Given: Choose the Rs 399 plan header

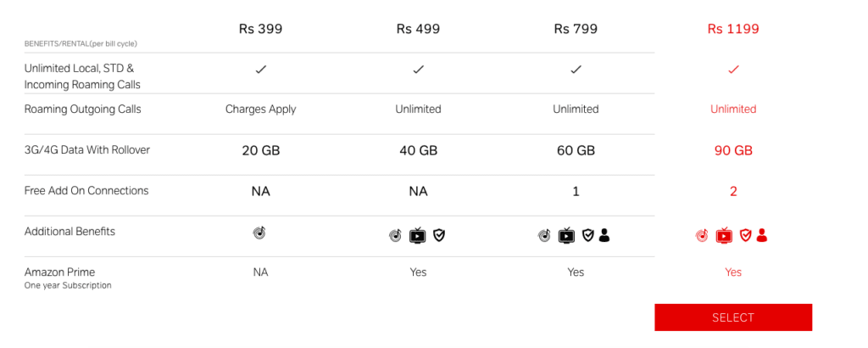Looking at the screenshot, I should (x=261, y=29).
